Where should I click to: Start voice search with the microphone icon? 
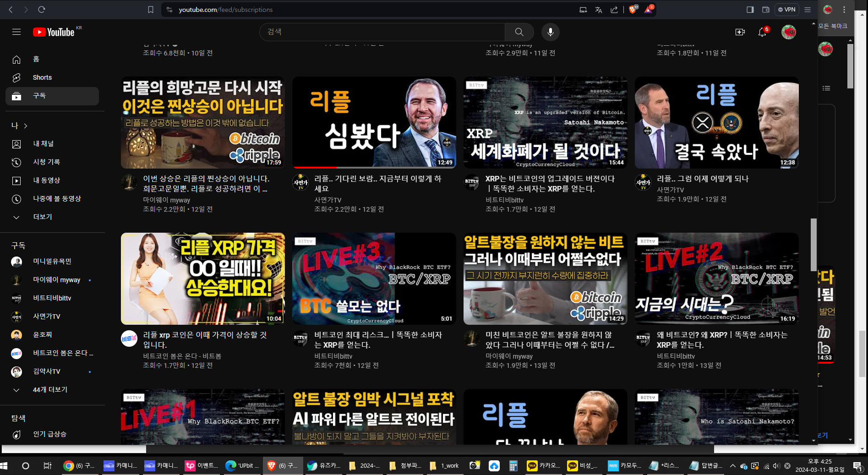(x=551, y=32)
